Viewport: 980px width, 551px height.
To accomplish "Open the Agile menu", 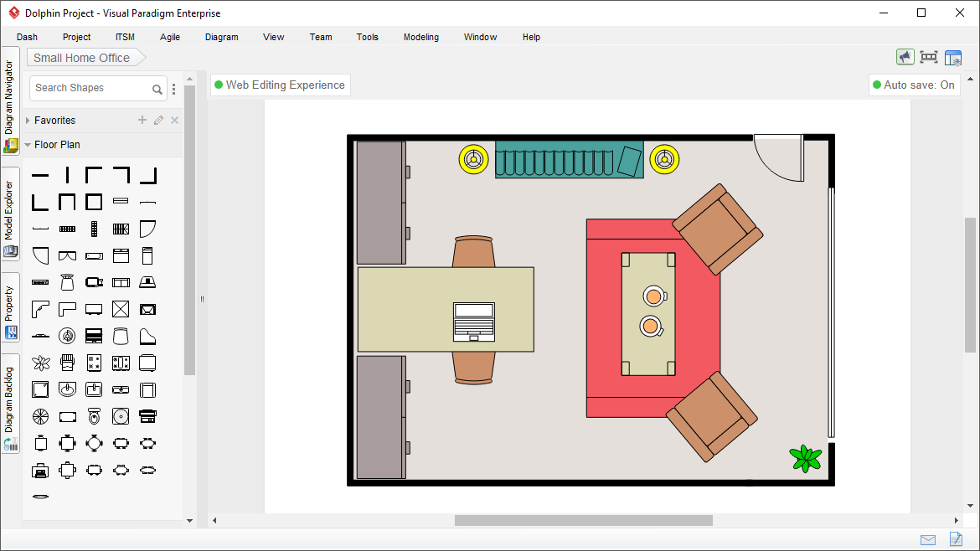I will click(x=169, y=37).
